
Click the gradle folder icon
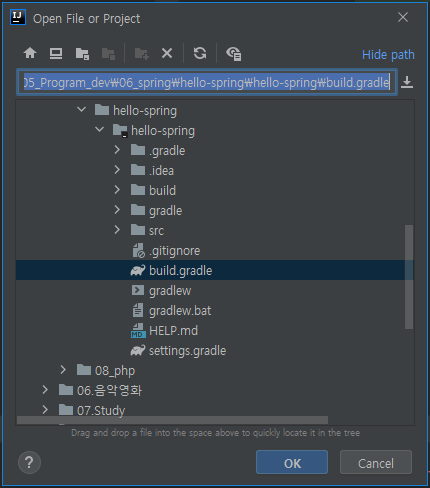[138, 210]
